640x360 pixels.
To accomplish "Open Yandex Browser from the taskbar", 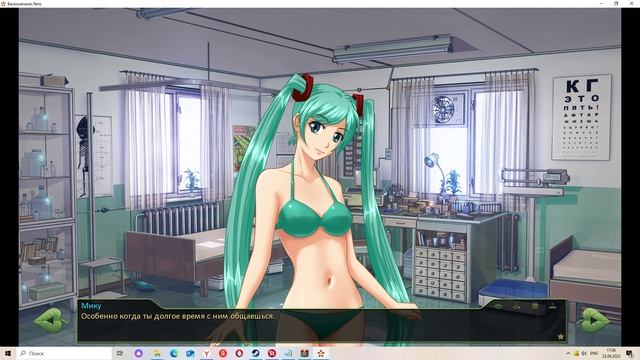I will (207, 353).
